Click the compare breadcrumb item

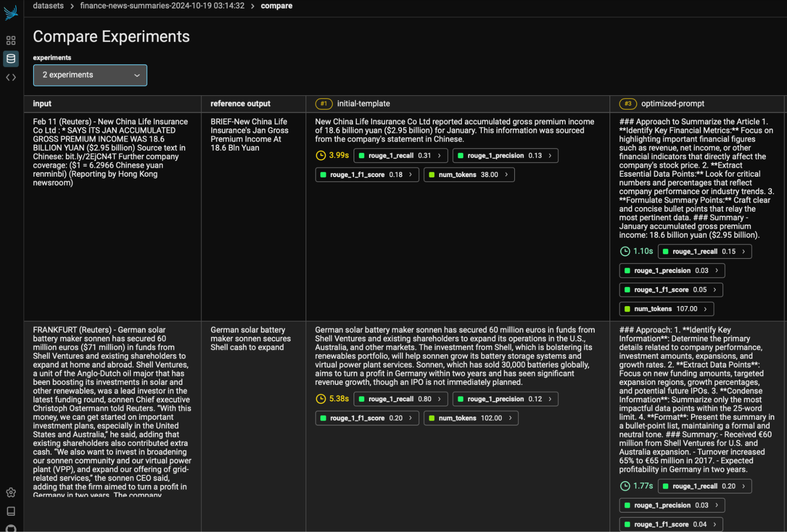[x=277, y=6]
